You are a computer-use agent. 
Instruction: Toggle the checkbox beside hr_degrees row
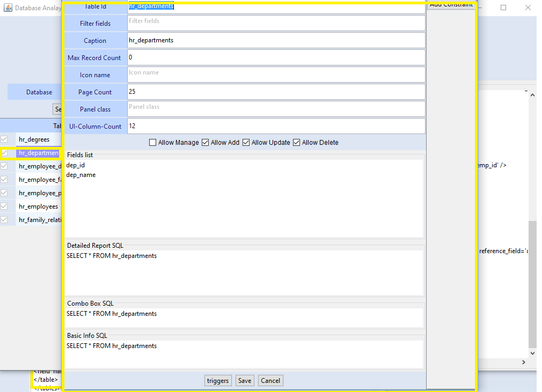[x=4, y=139]
